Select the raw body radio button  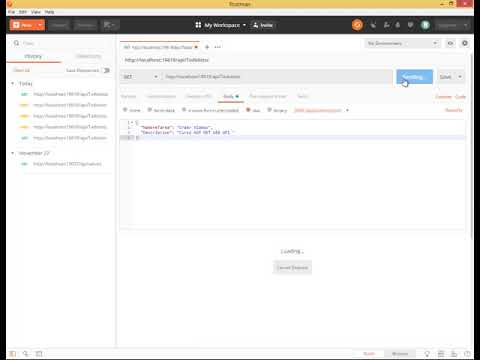tap(248, 110)
